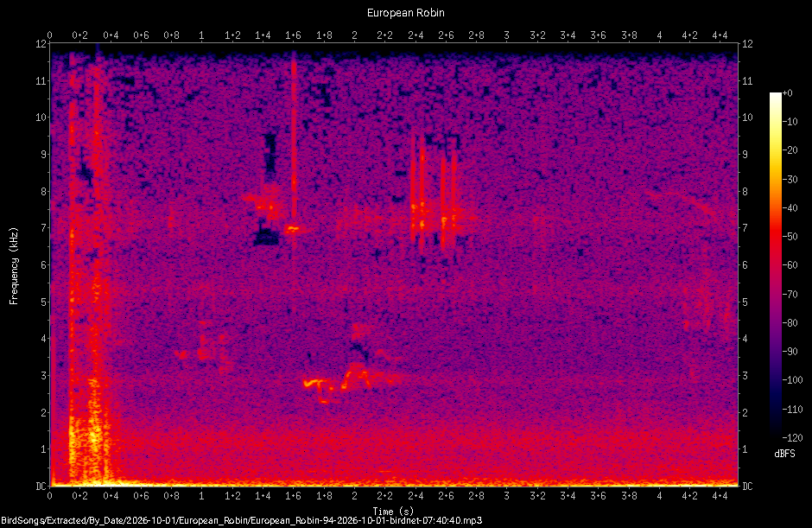812x528 pixels.
Task: Click the "dBFS" colorbar unit label
Action: (784, 454)
